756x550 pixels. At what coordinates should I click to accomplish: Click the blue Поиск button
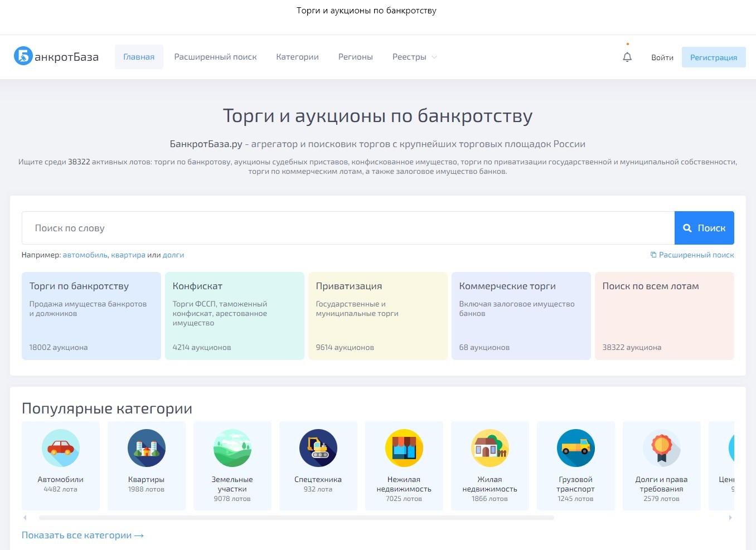coord(704,228)
